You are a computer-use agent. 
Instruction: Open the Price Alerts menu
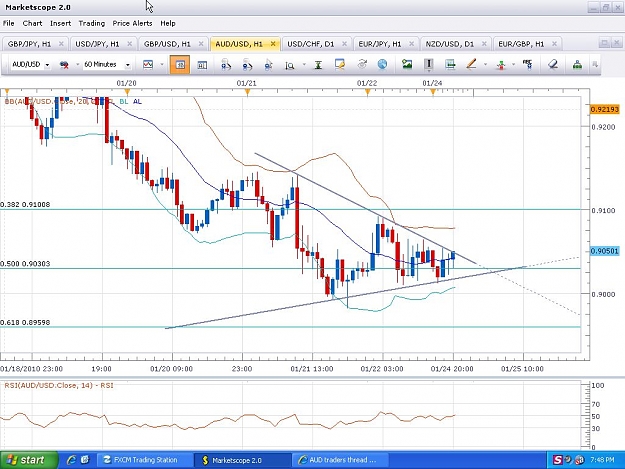[132, 24]
